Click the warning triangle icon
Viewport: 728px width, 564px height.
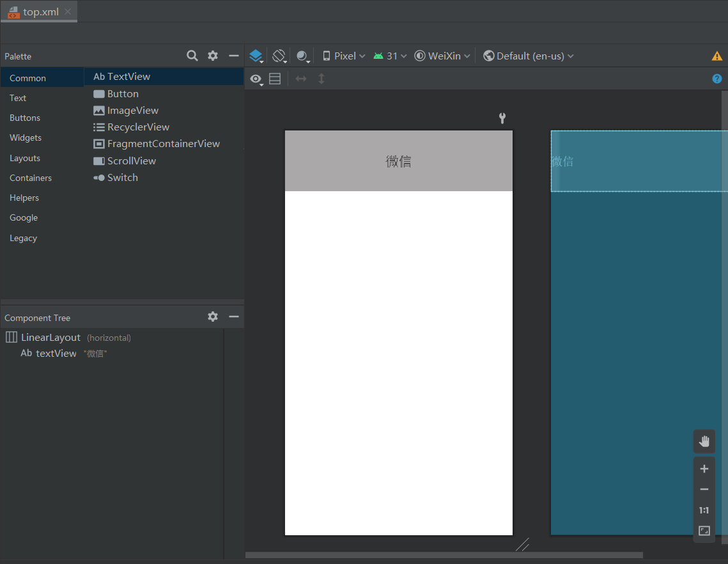[717, 56]
